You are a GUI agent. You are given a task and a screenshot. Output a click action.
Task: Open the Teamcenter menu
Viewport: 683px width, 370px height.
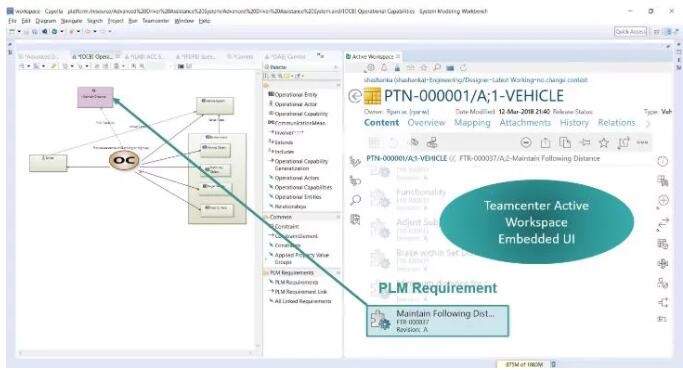(x=155, y=20)
